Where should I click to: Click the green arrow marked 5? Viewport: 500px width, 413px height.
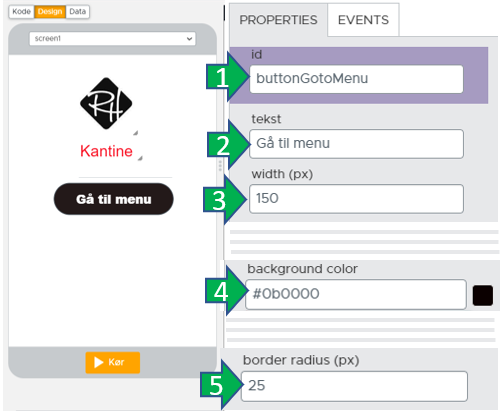[x=222, y=384]
